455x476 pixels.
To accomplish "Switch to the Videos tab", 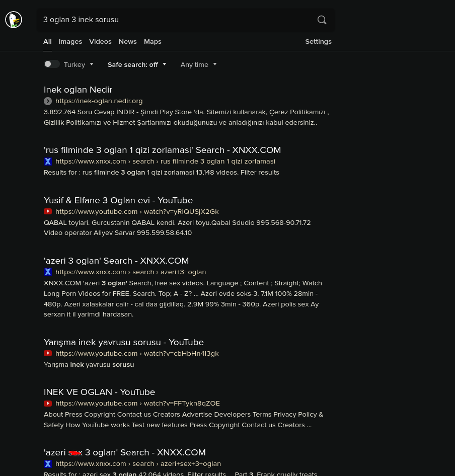I will (100, 41).
